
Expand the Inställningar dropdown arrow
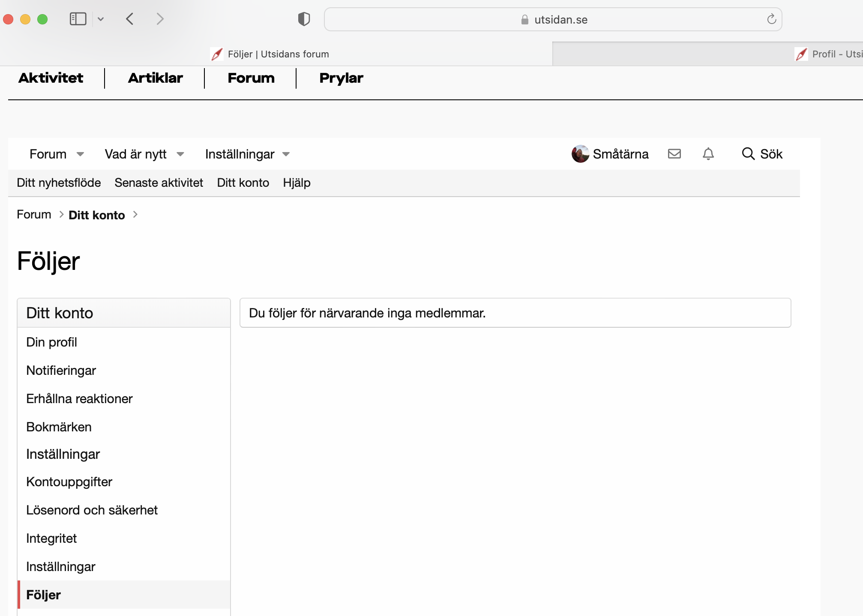pos(286,154)
